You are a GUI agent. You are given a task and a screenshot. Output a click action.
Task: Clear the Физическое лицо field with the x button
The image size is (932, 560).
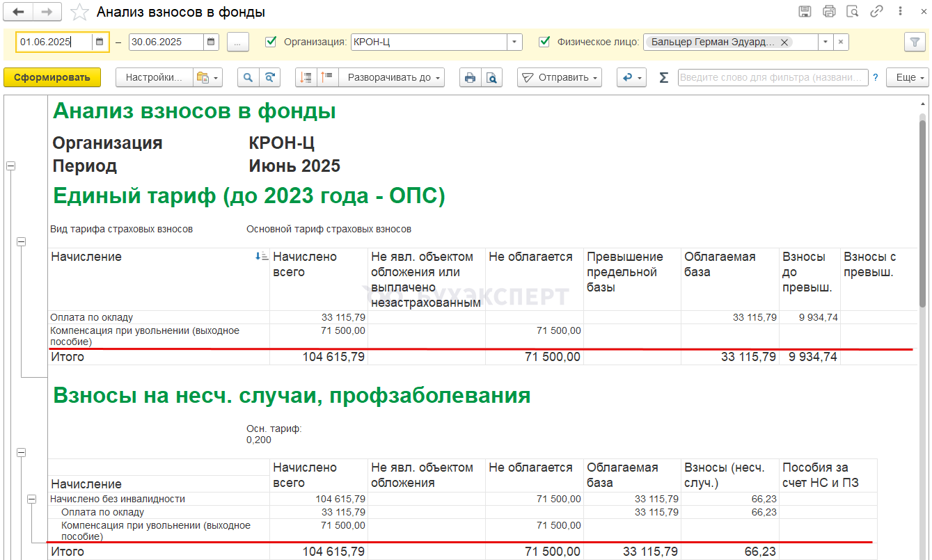click(x=841, y=42)
